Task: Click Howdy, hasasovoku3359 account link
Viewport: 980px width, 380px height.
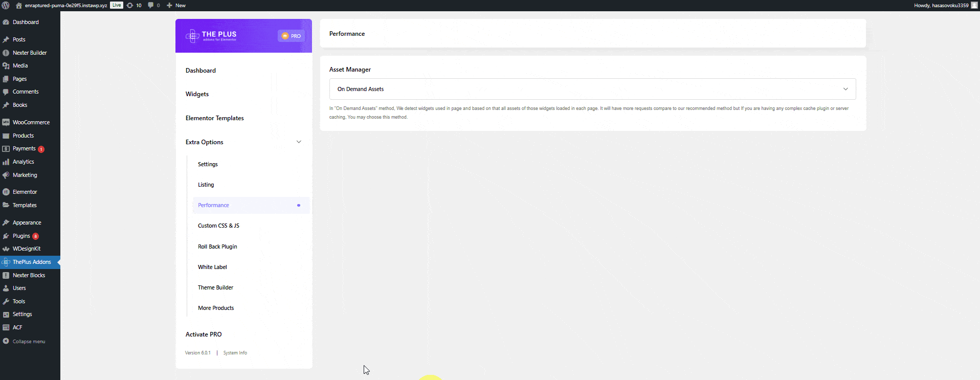Action: (x=941, y=5)
